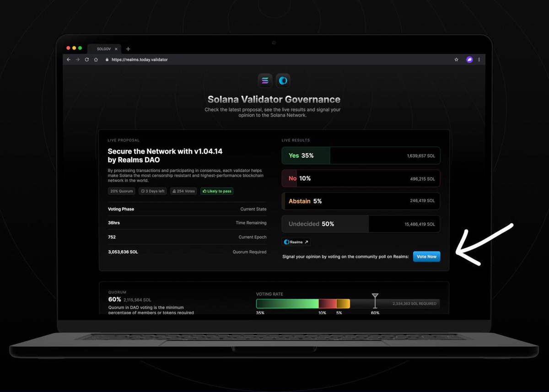549x392 pixels.
Task: Open the Realms external link badge
Action: pos(296,242)
